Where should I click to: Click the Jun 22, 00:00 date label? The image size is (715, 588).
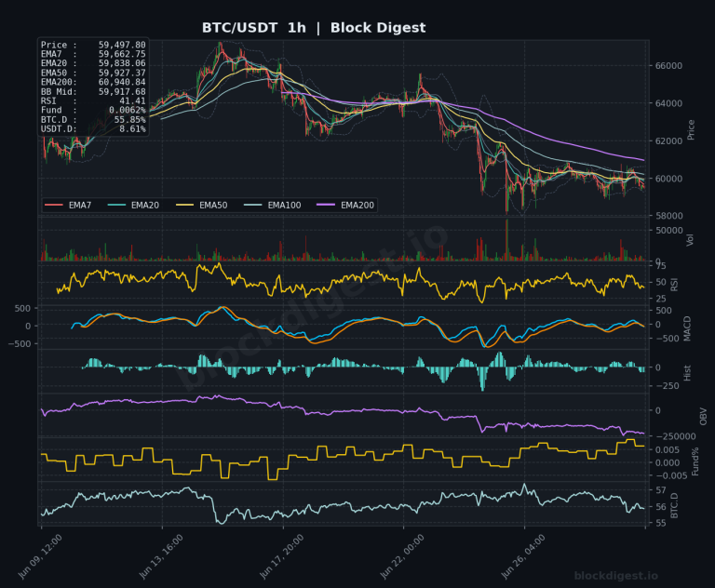coord(402,556)
